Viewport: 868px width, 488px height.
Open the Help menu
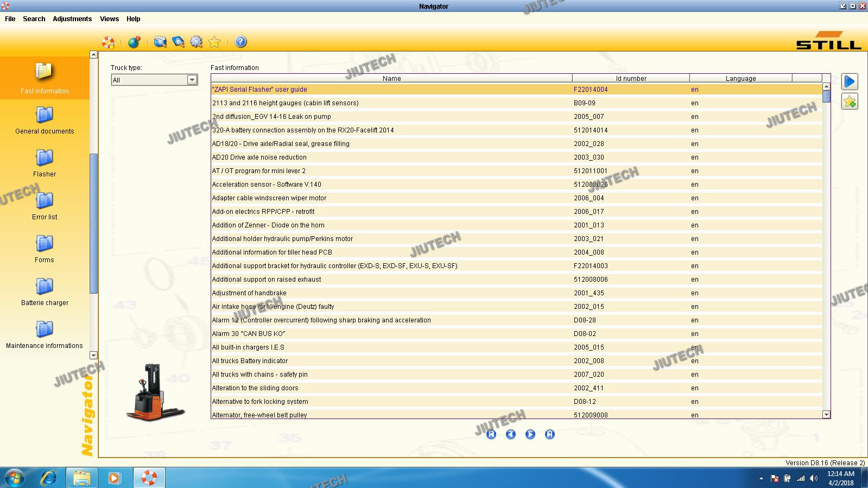pyautogui.click(x=134, y=18)
